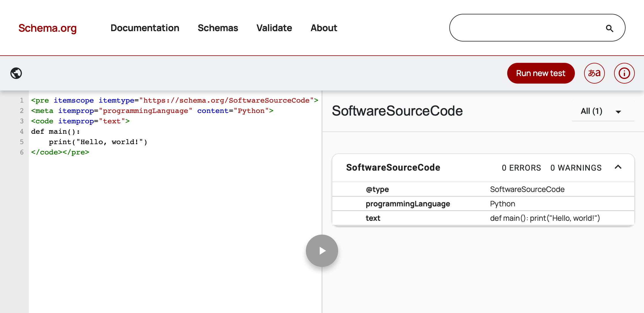Click the @type row label
This screenshot has width=644, height=313.
click(377, 189)
